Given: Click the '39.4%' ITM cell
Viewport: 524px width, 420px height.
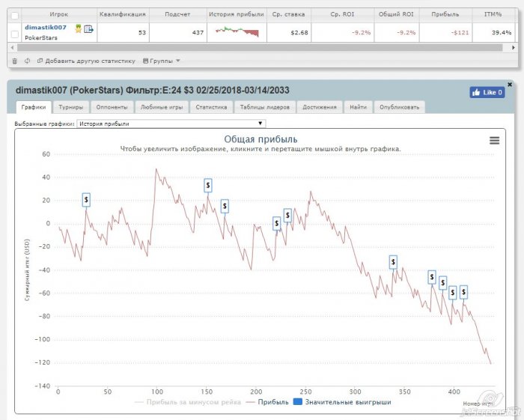Looking at the screenshot, I should click(x=493, y=32).
